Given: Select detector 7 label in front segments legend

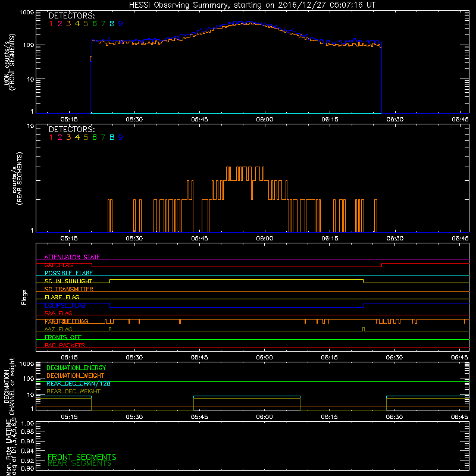Looking at the screenshot, I should point(103,24).
